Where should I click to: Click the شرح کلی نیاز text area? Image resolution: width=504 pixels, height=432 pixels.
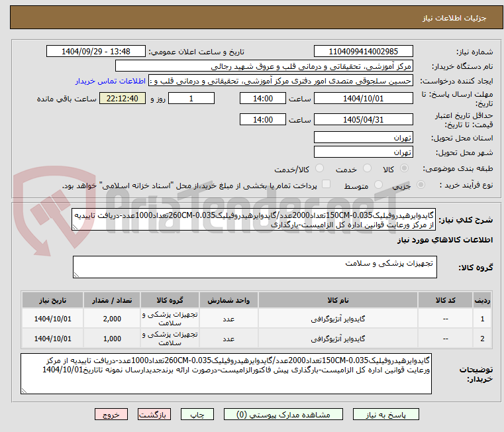[x=254, y=219]
